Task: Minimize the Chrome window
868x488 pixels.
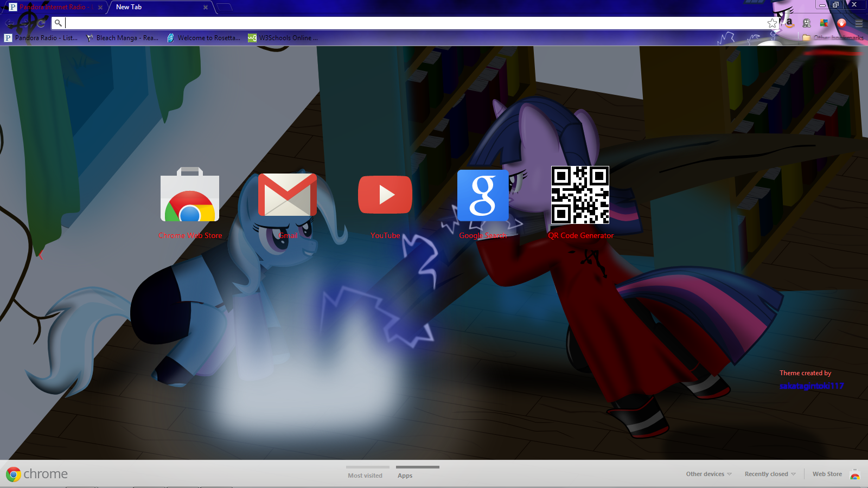Action: (x=822, y=4)
